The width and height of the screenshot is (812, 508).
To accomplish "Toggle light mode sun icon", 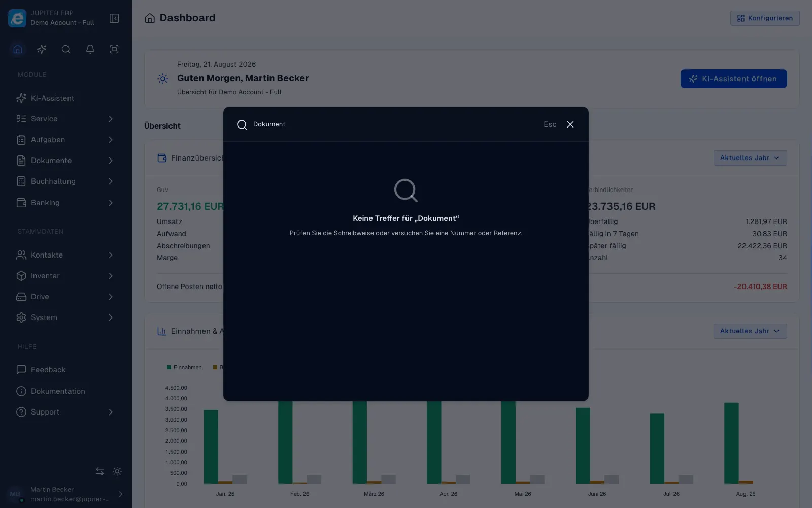I will [x=117, y=471].
